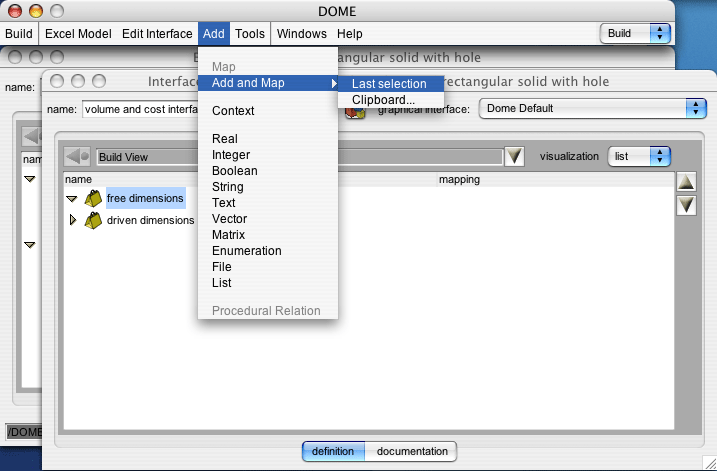
Task: Select the free dimensions row text
Action: [x=145, y=198]
